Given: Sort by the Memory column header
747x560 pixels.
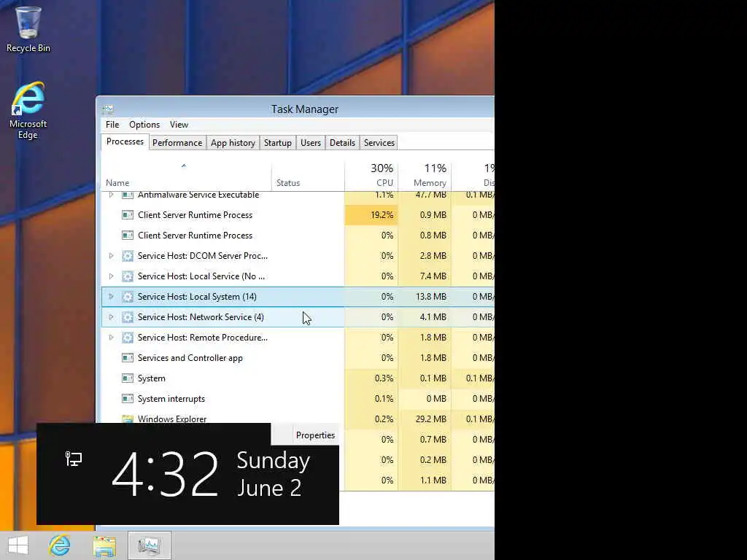Looking at the screenshot, I should tap(425, 176).
